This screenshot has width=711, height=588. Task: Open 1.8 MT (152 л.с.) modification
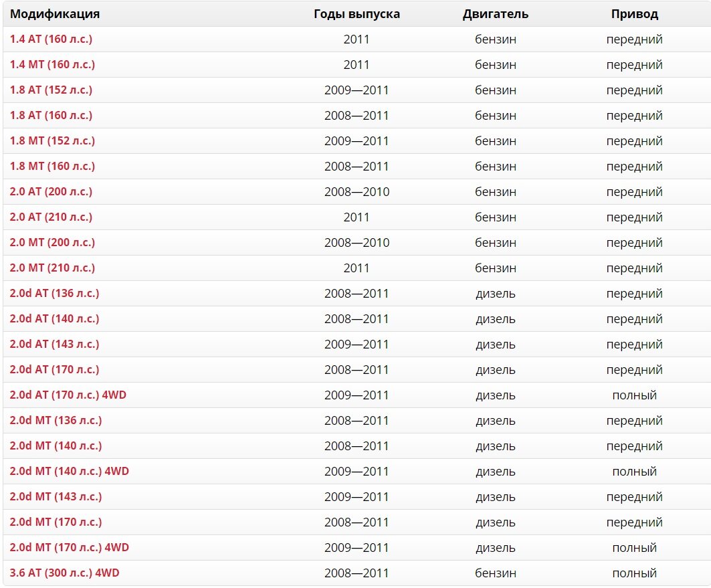(x=52, y=141)
